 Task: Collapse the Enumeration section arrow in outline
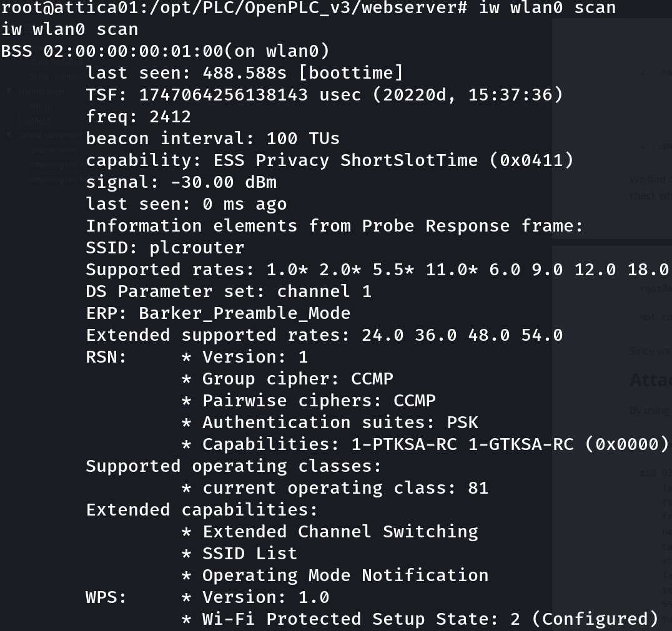click(x=9, y=91)
